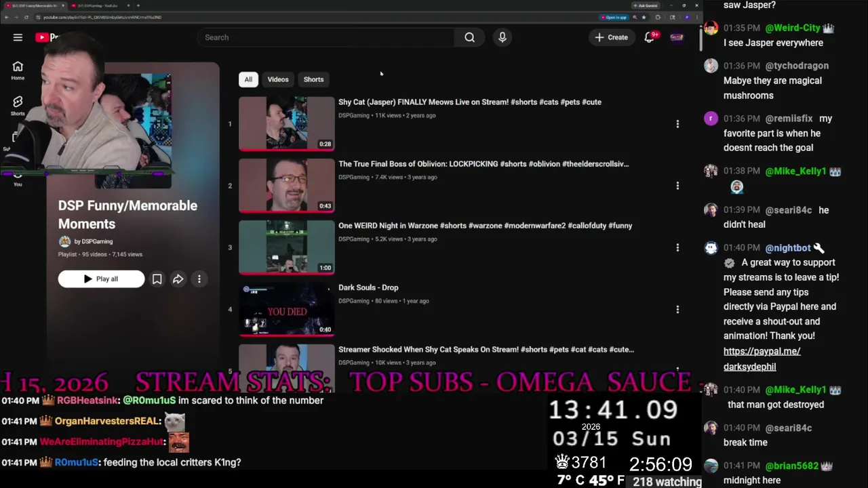
Task: Click the @remiisfix username in chat
Action: (789, 119)
